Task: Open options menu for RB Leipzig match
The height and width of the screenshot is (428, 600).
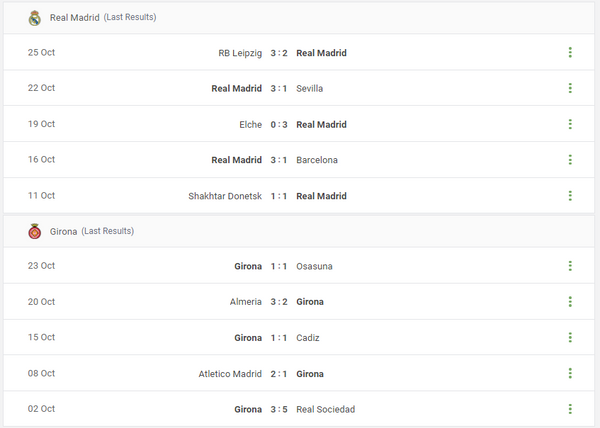Action: [x=569, y=53]
